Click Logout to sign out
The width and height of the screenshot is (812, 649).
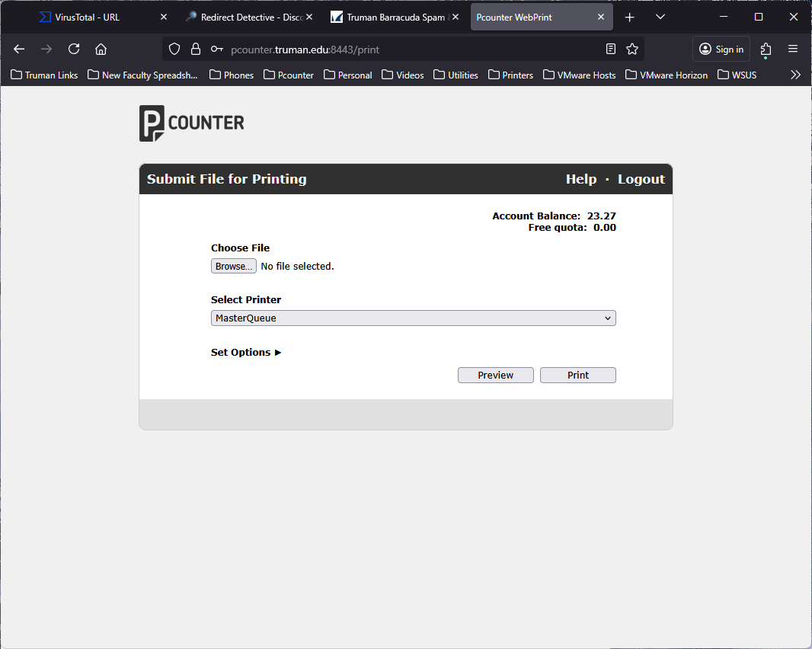pyautogui.click(x=641, y=179)
